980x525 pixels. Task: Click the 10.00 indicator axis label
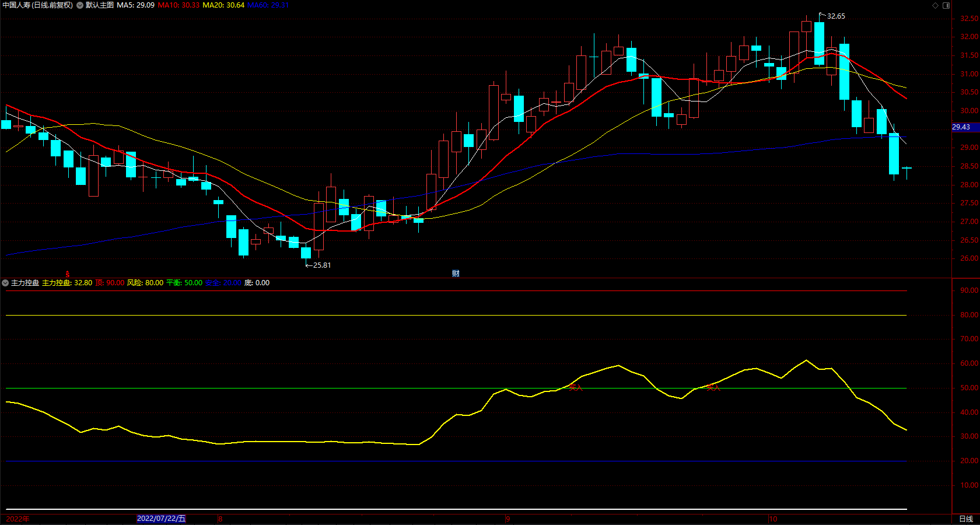969,485
